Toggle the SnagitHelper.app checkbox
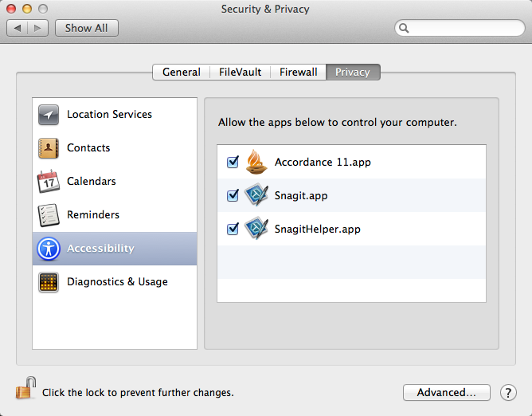Image resolution: width=532 pixels, height=416 pixels. [233, 229]
